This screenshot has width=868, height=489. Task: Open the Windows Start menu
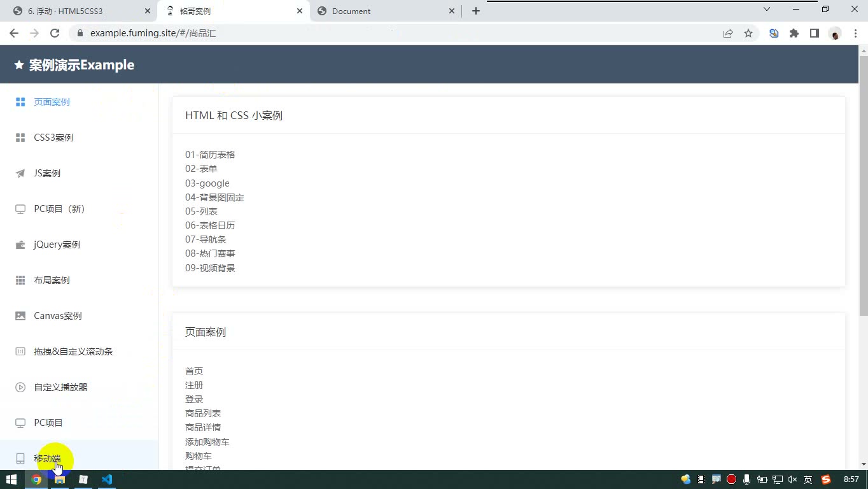point(11,479)
